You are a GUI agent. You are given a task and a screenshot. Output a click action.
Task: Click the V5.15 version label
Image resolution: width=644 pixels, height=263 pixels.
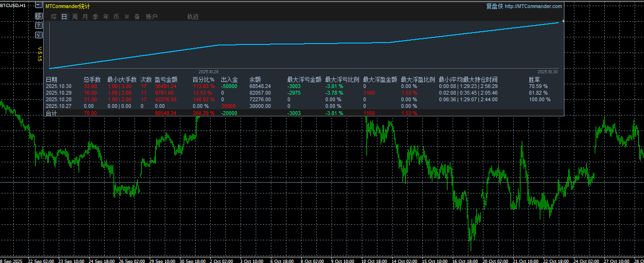tap(40, 53)
